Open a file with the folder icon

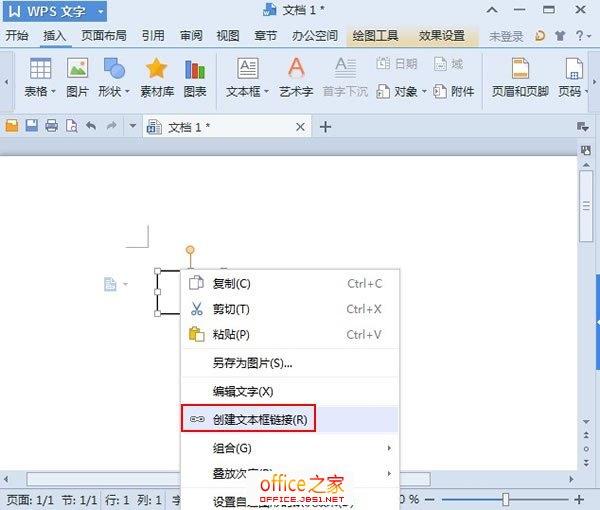click(x=12, y=125)
